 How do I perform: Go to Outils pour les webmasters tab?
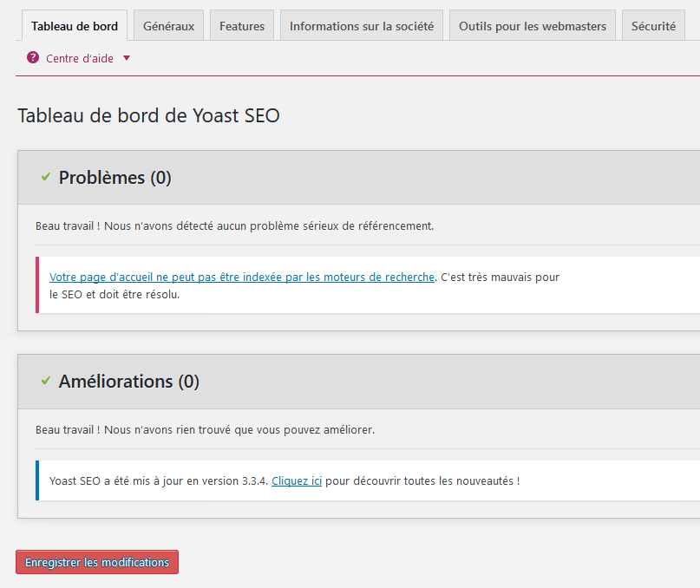click(x=533, y=26)
